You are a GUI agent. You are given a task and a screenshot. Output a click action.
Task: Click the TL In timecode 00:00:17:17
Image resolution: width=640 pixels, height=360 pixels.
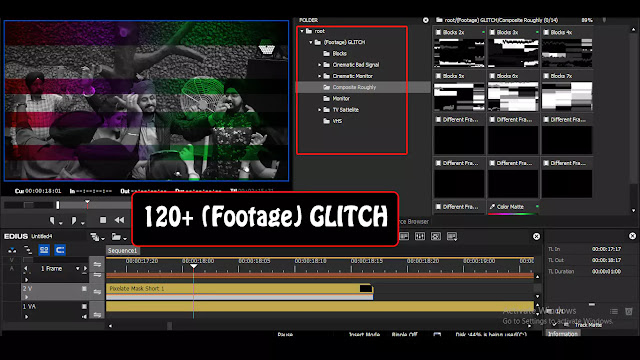click(606, 249)
